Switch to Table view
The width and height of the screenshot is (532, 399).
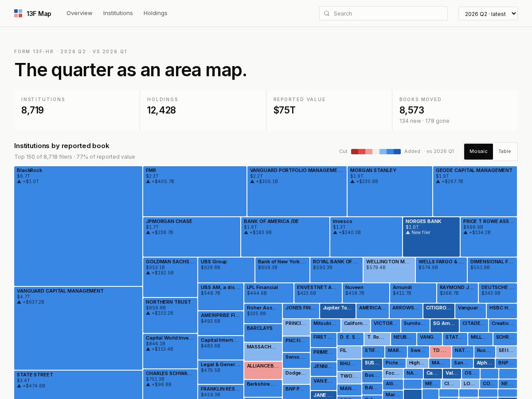[x=505, y=152]
